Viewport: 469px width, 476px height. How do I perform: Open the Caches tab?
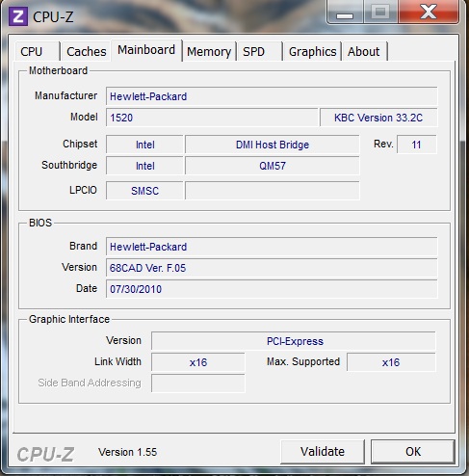[87, 51]
